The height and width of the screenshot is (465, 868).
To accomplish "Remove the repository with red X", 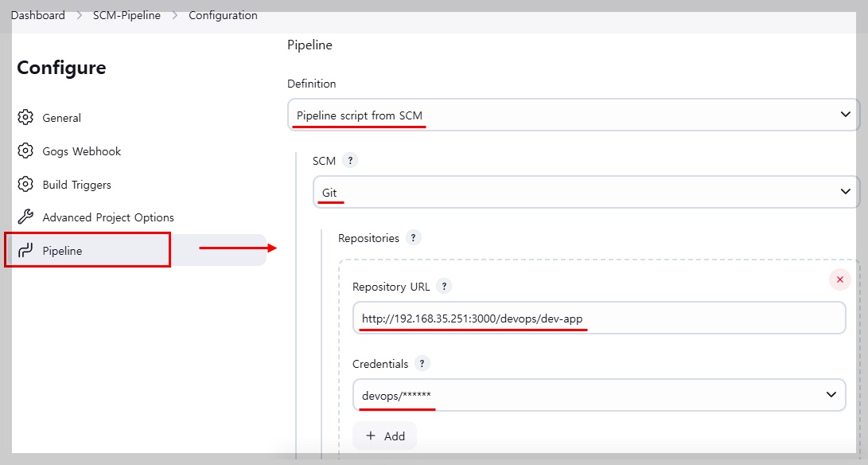I will pyautogui.click(x=840, y=279).
